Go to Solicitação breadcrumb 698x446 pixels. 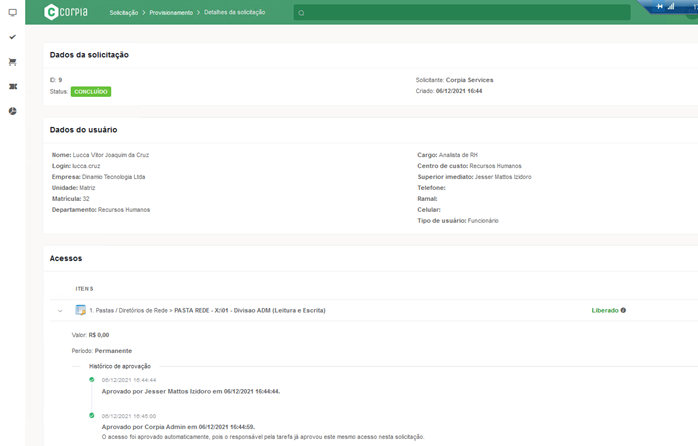pyautogui.click(x=123, y=13)
